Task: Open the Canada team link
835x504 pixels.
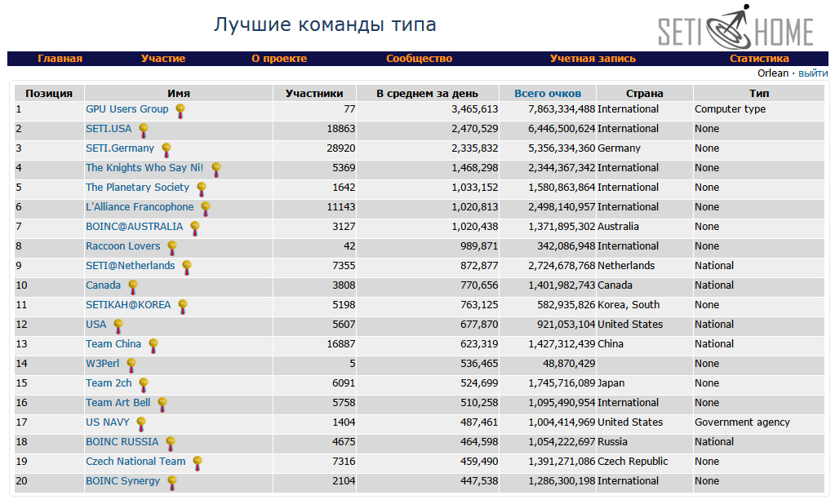Action: click(104, 285)
